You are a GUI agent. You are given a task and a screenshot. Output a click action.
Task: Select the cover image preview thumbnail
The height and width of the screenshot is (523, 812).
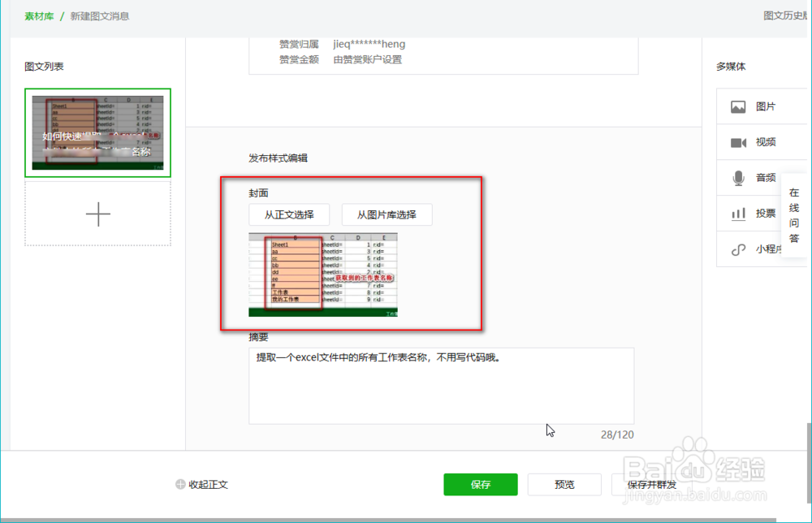click(x=323, y=274)
